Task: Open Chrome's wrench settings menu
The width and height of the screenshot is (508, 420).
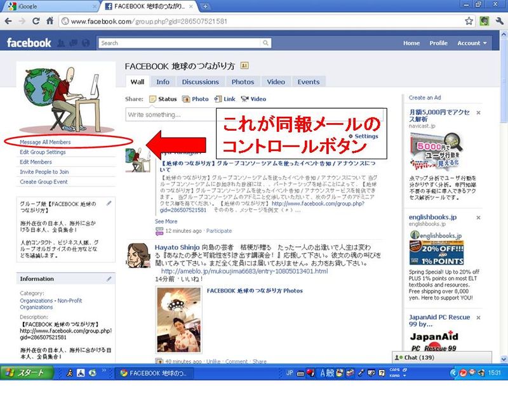Action: click(x=500, y=22)
